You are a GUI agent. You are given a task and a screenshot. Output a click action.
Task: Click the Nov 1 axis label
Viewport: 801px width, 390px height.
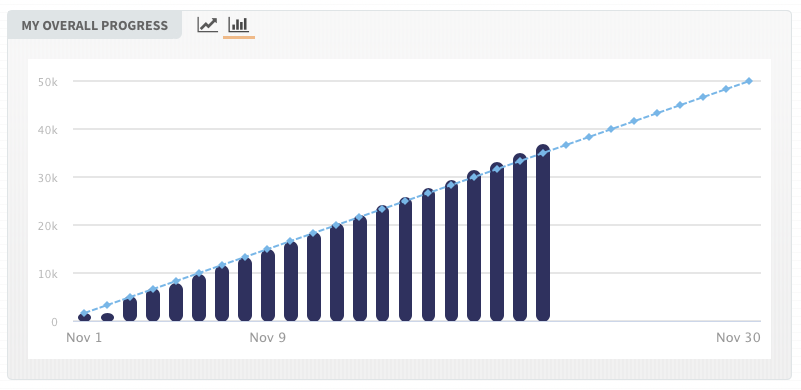click(84, 338)
